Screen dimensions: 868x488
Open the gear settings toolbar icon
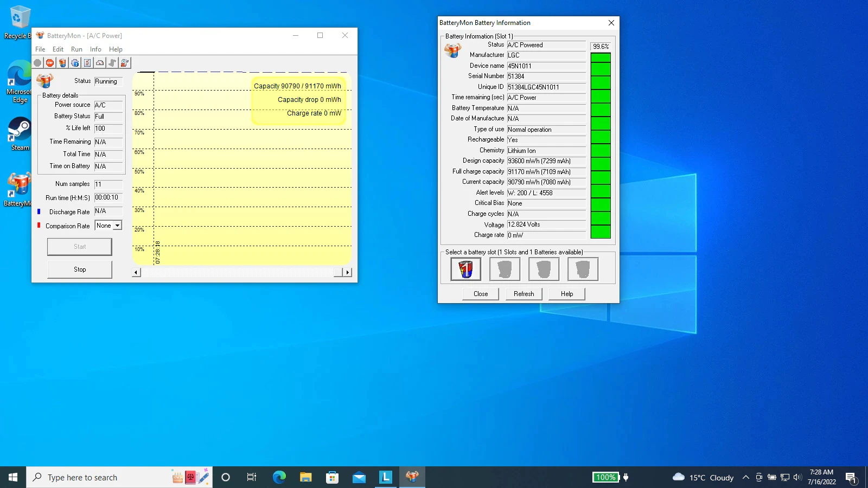(75, 63)
